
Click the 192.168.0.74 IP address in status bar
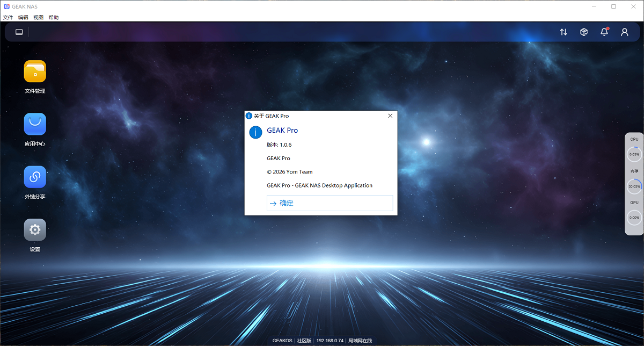(330, 341)
